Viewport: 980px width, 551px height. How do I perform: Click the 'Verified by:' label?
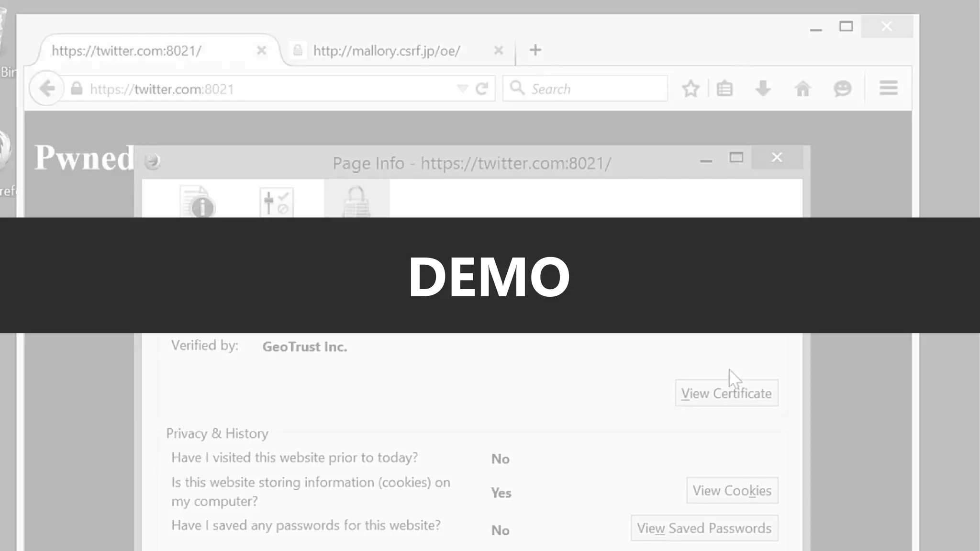205,345
